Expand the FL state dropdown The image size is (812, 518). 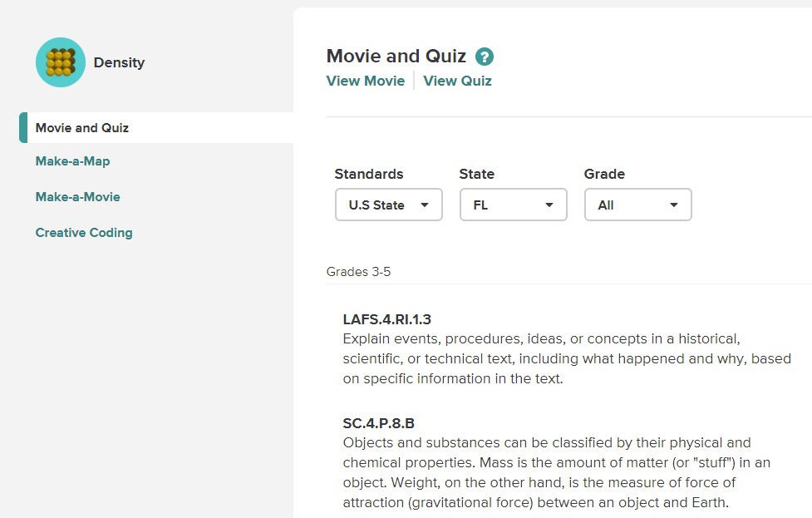coord(514,205)
